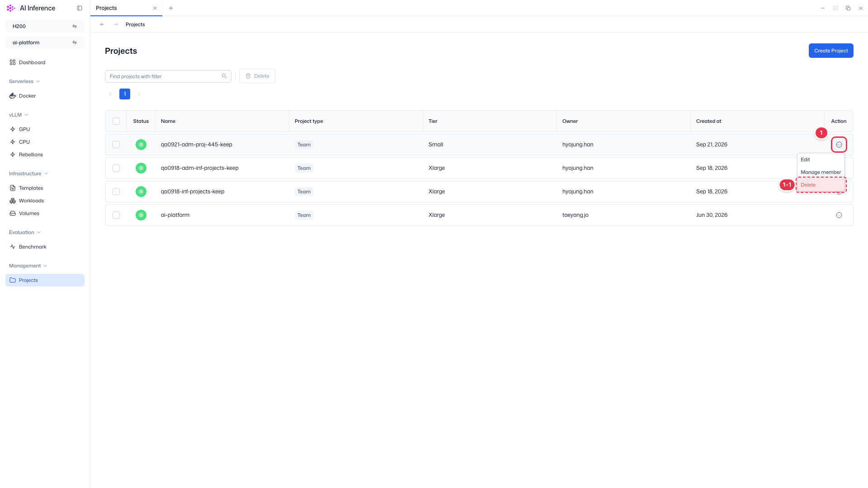
Task: Open vLLM CPU page
Action: (x=45, y=142)
